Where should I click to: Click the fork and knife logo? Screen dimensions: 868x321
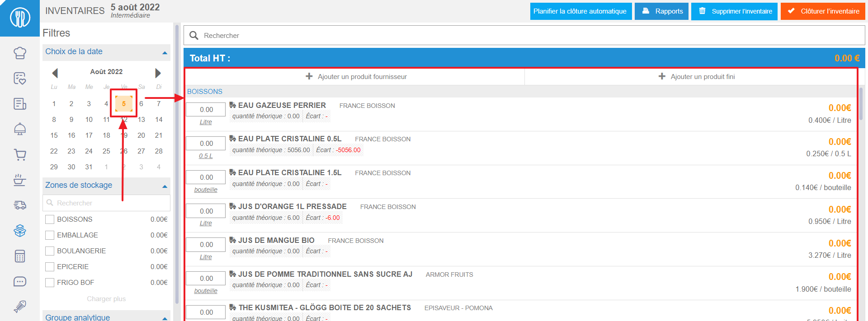click(x=20, y=18)
